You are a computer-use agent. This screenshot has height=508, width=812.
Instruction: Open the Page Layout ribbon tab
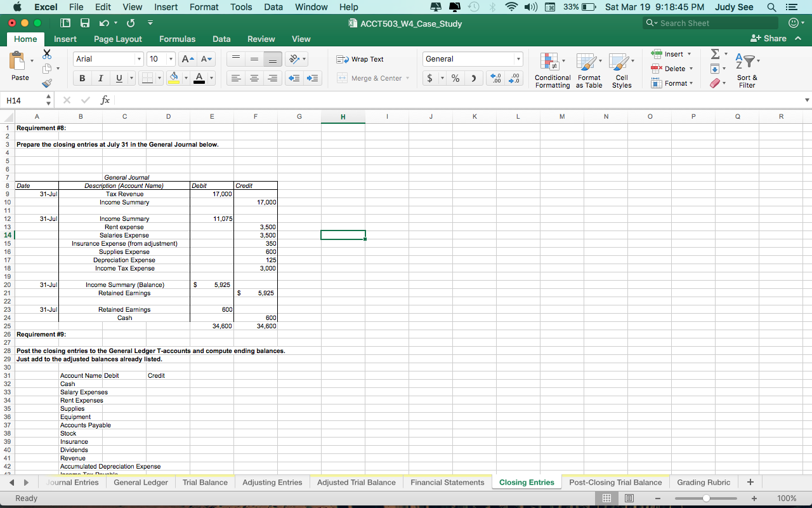[118, 39]
